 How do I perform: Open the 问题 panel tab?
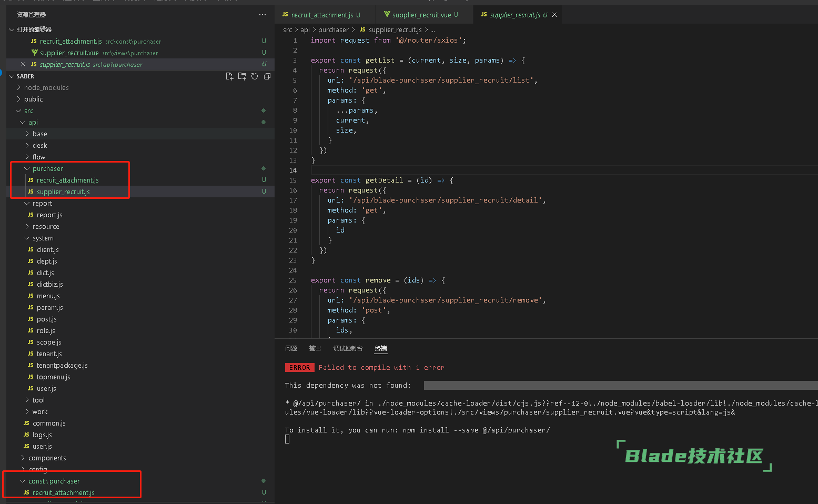291,348
